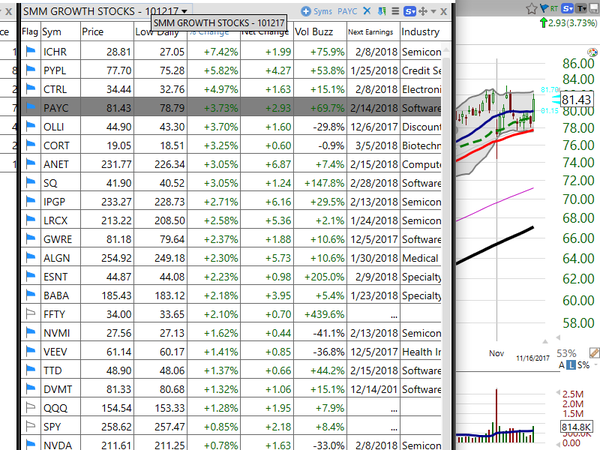Image resolution: width=600 pixels, height=450 pixels.
Task: Click the star favorite icon above chart
Action: pyautogui.click(x=532, y=8)
